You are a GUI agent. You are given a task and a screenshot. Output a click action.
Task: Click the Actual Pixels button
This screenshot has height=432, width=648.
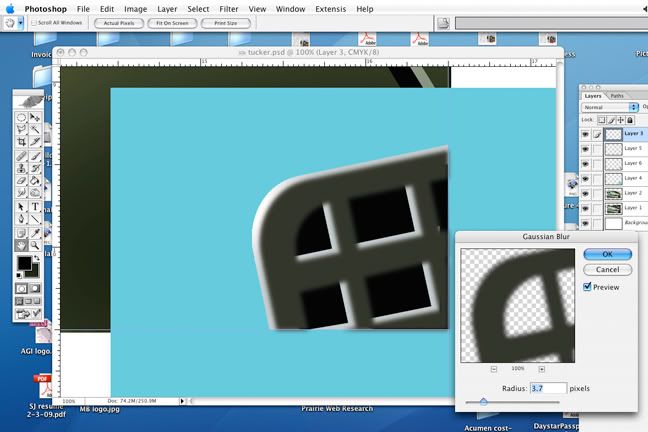coord(119,23)
